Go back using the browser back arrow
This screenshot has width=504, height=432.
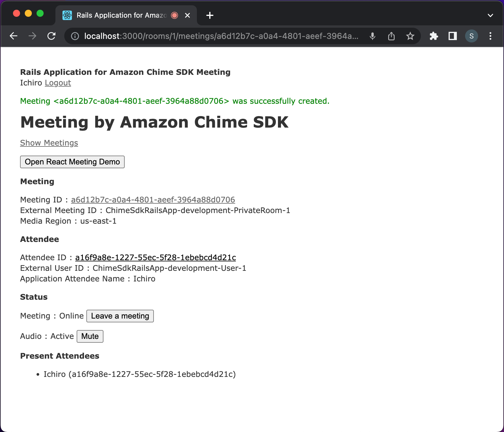click(x=14, y=36)
